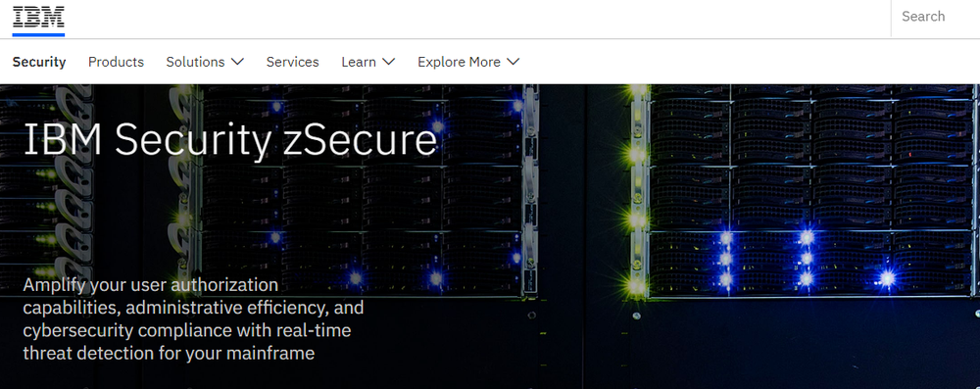Image resolution: width=980 pixels, height=389 pixels.
Task: Expand the Learn chevron
Action: [388, 62]
